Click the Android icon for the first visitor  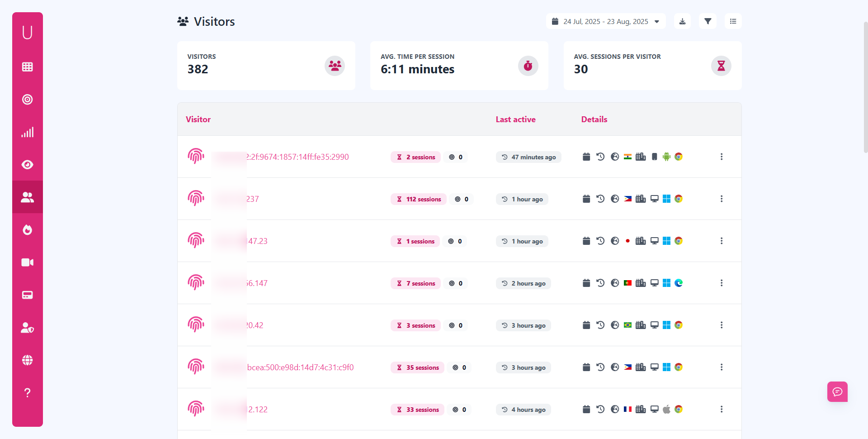pyautogui.click(x=667, y=157)
